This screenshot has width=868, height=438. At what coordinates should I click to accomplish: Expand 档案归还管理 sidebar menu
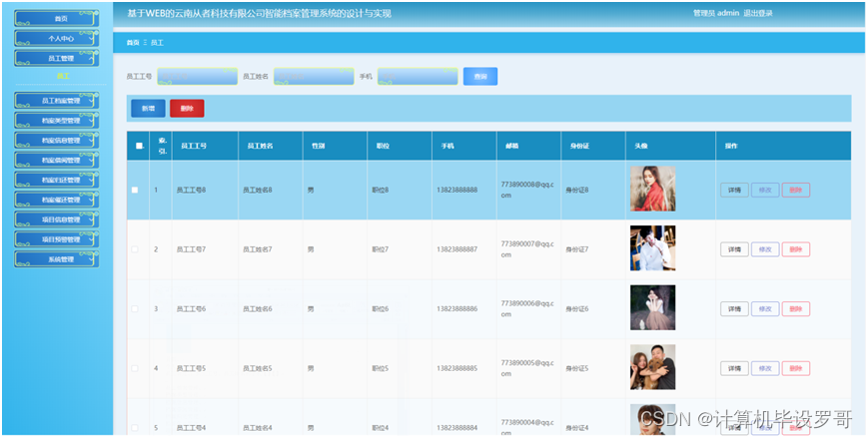point(57,181)
